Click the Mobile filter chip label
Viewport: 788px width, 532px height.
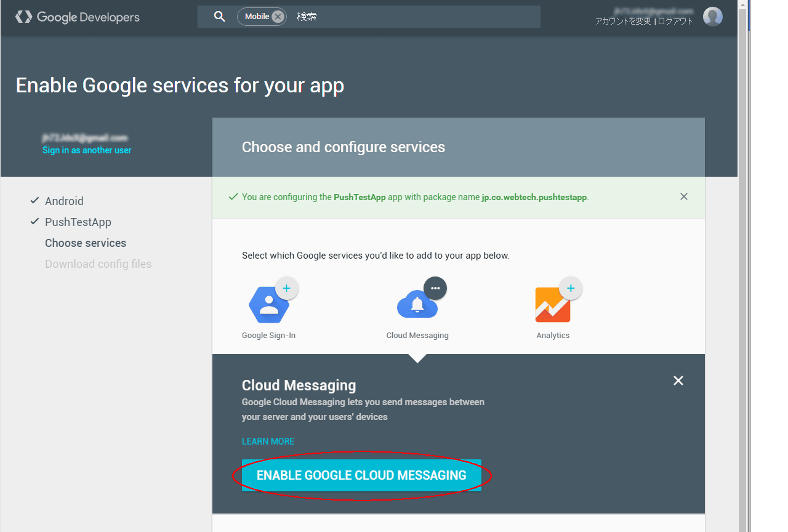coord(257,17)
